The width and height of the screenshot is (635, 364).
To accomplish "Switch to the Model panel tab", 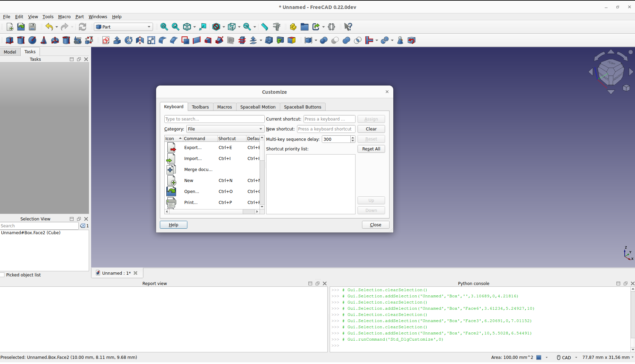I will [10, 52].
